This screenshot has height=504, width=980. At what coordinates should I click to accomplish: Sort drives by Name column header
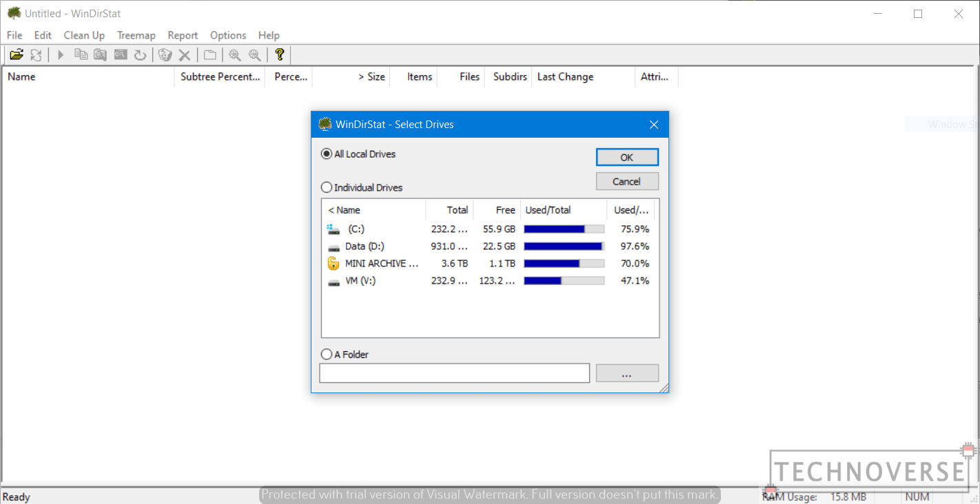tap(374, 210)
